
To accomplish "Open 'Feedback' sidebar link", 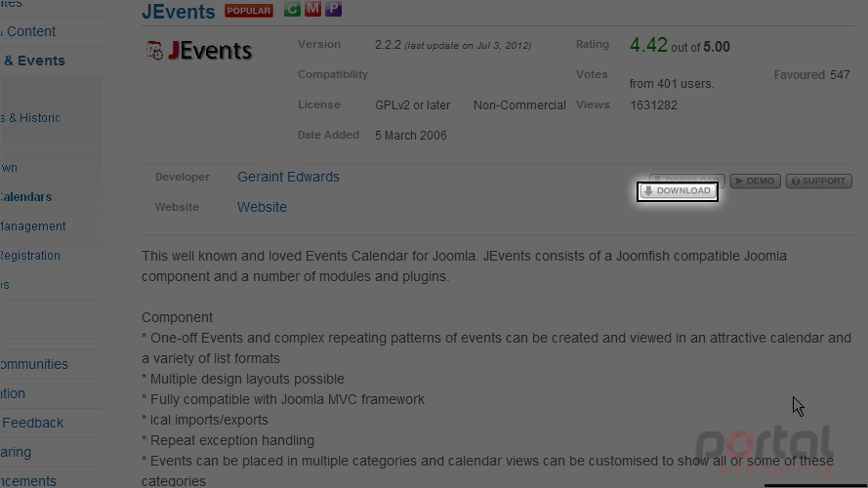I will point(32,423).
